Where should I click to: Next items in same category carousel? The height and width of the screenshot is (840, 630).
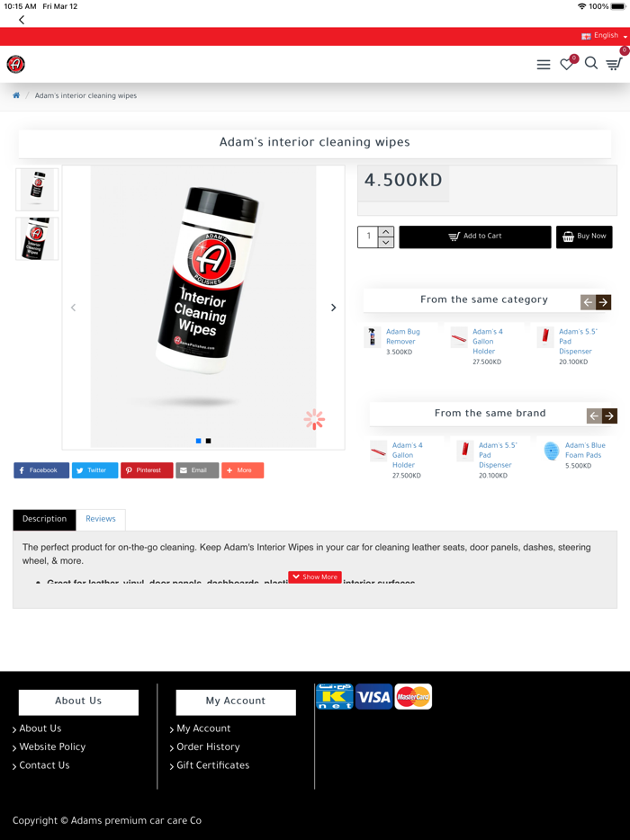tap(603, 302)
